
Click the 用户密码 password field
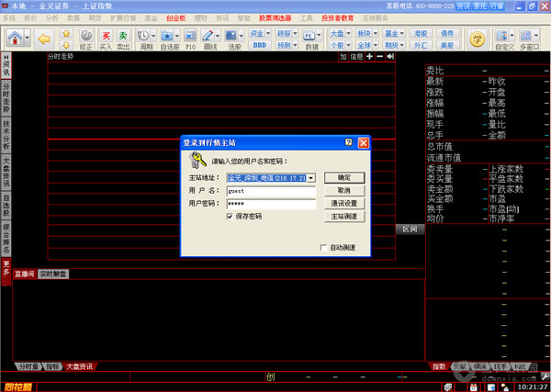271,204
